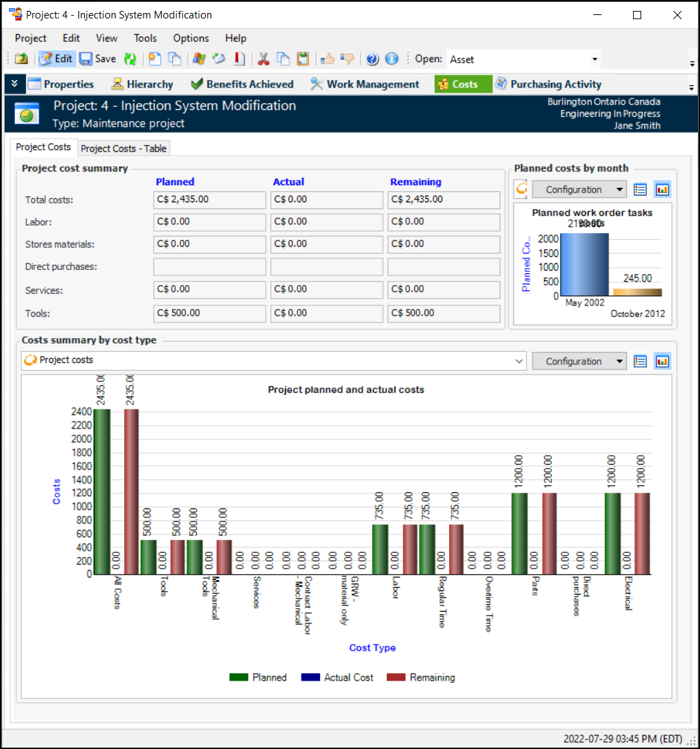Select the Project Costs sub-tab
The image size is (700, 749).
(44, 147)
